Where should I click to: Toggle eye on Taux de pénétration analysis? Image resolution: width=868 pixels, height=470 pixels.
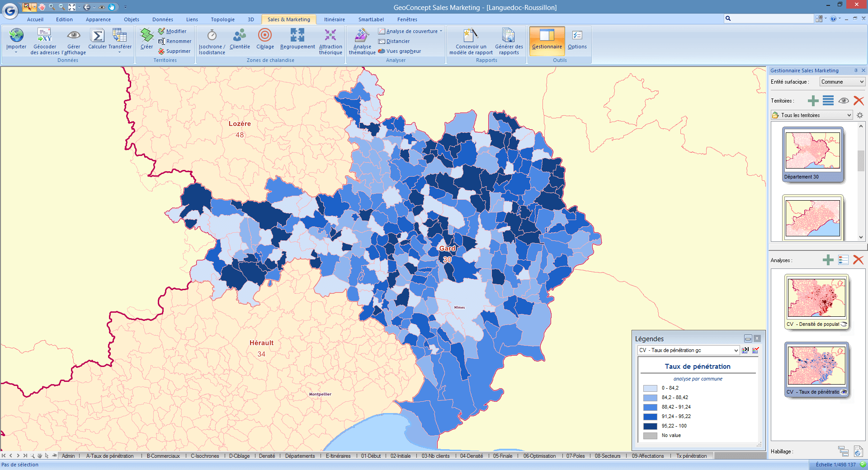pos(844,392)
